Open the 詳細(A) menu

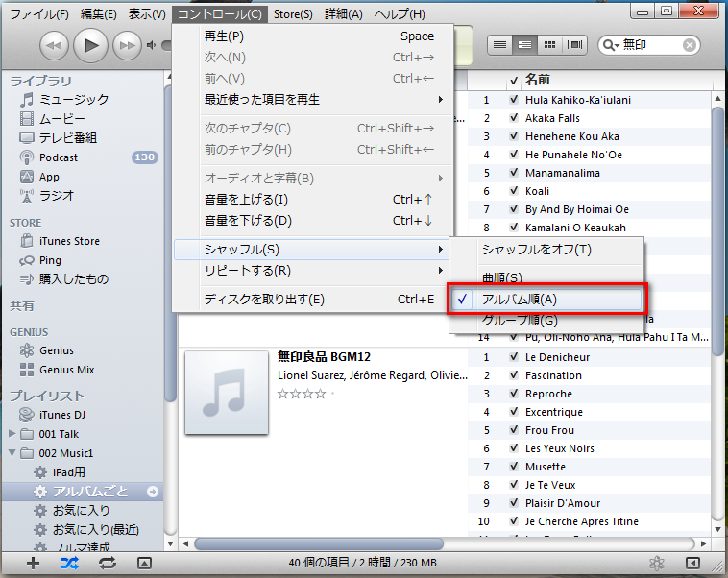click(x=344, y=14)
